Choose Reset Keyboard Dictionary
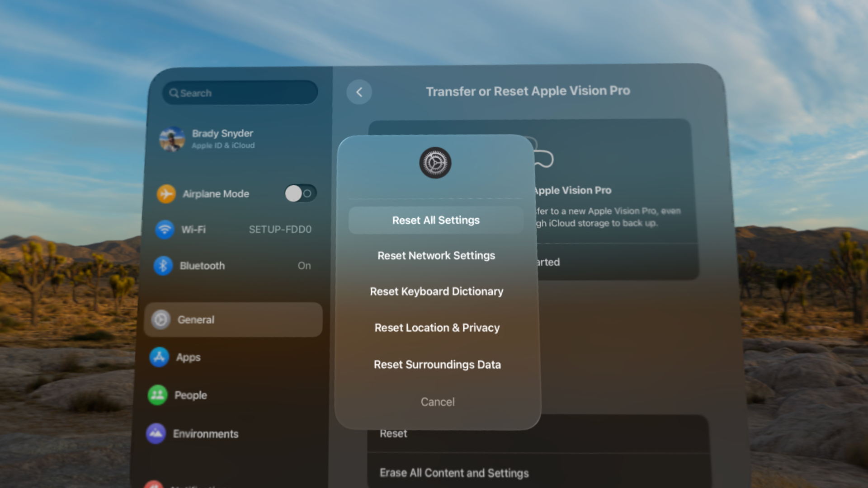 (437, 291)
